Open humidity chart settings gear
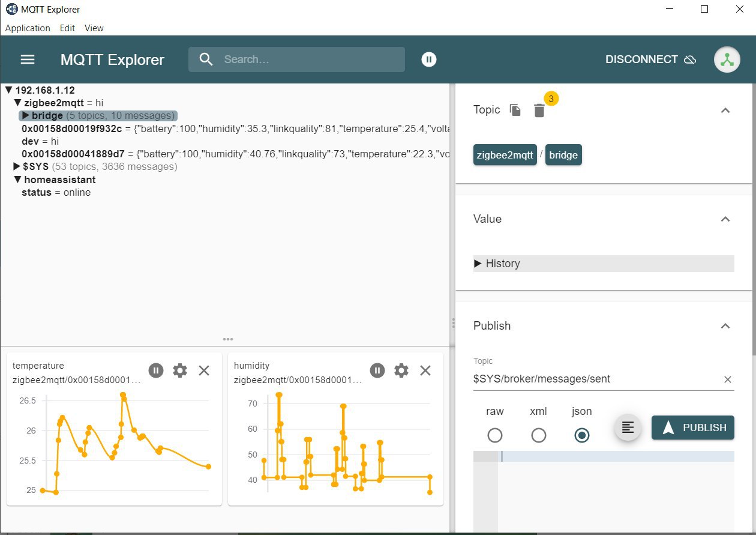 point(401,370)
